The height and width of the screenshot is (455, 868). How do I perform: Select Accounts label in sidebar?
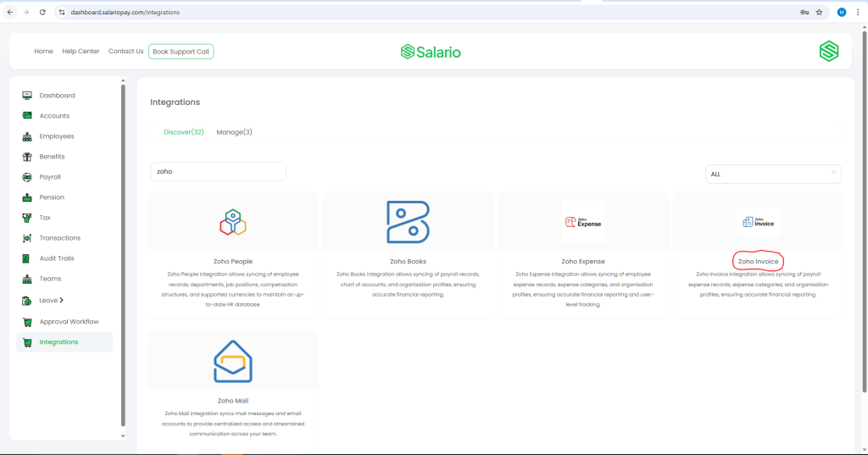54,116
